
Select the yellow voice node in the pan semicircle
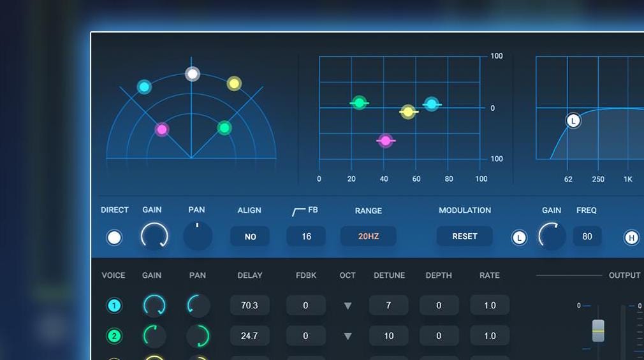tap(234, 83)
